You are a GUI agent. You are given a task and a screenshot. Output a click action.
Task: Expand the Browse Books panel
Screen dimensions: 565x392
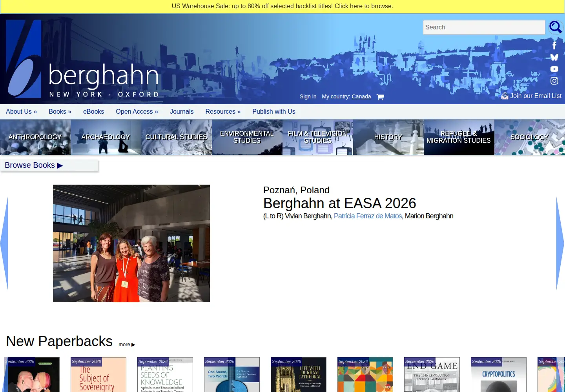tap(49, 165)
